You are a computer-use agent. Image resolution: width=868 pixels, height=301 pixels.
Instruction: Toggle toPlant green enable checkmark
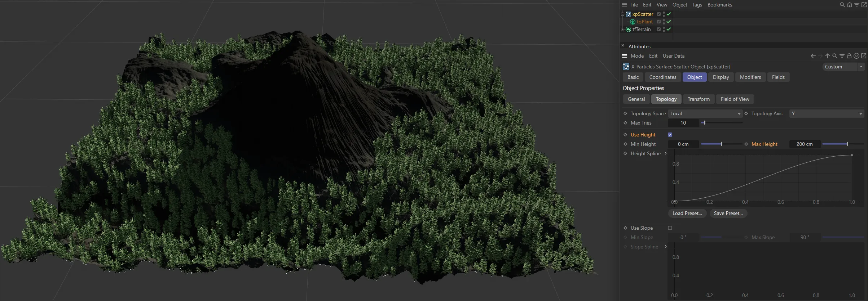tap(669, 22)
